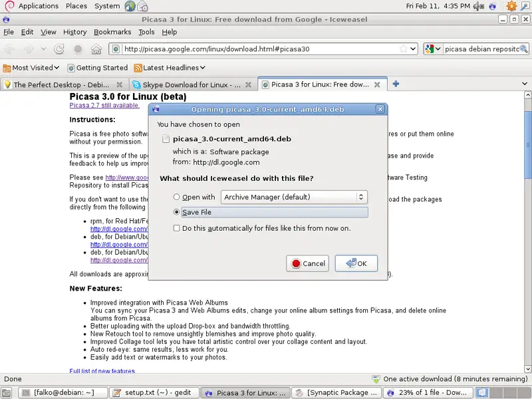Click the Iceweasel icon in panel tray
Viewport: 532px width, 399px height.
tap(493, 6)
